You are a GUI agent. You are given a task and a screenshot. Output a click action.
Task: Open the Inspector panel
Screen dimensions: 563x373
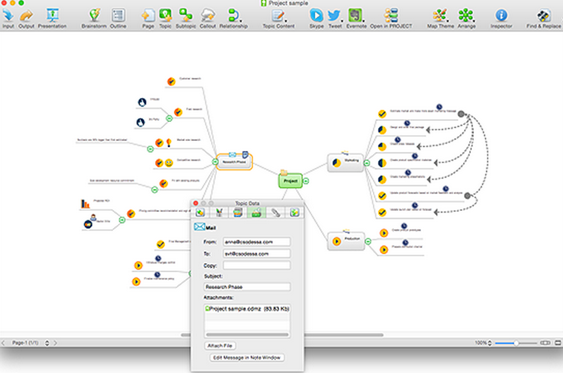[501, 15]
